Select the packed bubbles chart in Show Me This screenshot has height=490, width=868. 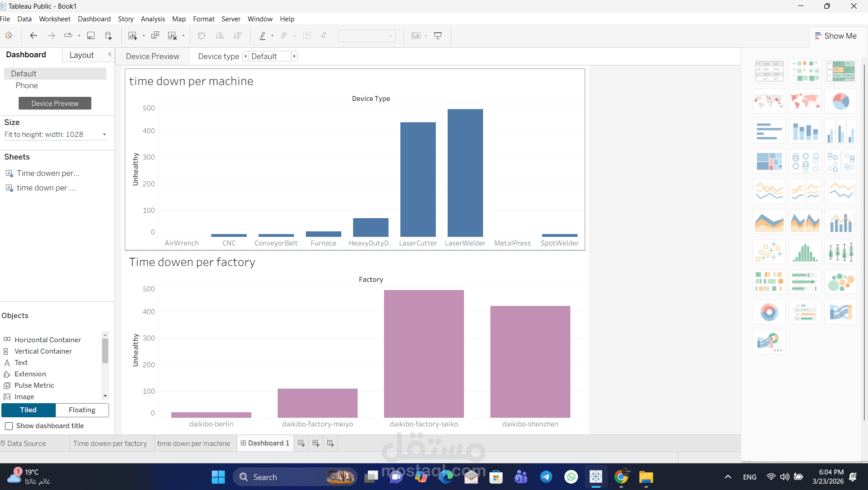(x=841, y=281)
